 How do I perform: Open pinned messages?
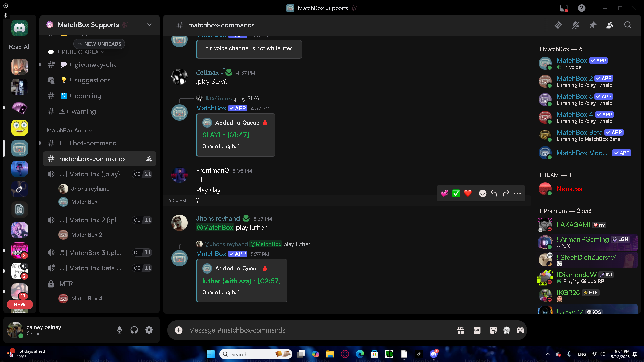click(x=593, y=25)
